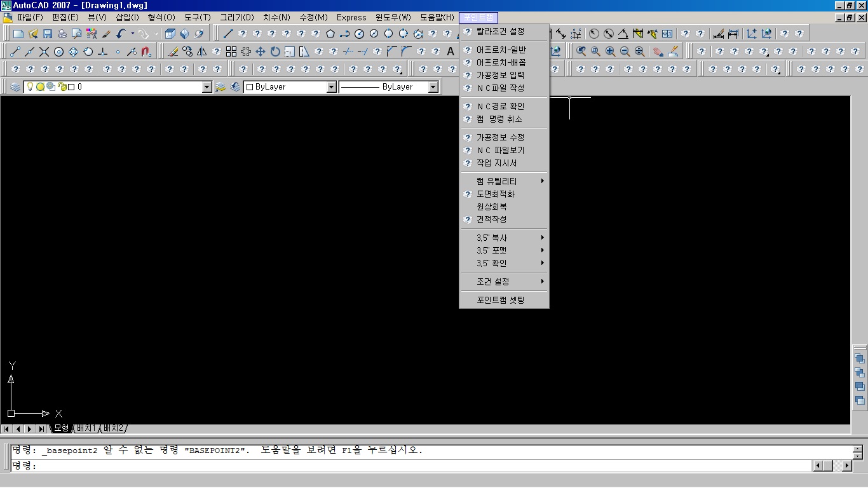Click the Zoom Out minus icon
Image resolution: width=868 pixels, height=488 pixels.
625,51
